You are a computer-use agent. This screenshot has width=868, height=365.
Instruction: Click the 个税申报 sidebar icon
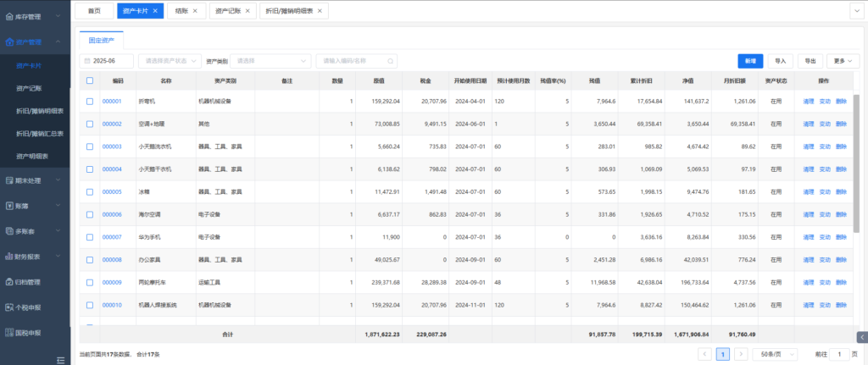(8, 307)
